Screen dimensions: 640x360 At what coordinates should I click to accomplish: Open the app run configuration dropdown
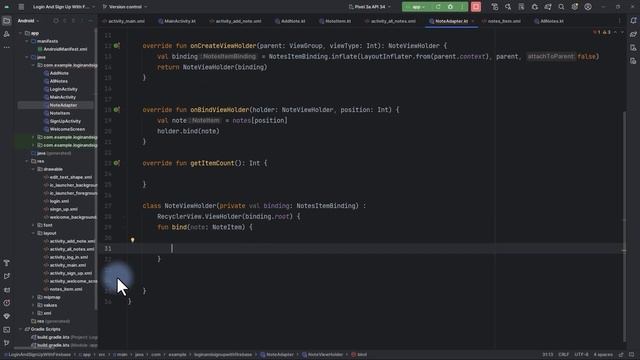pos(416,7)
